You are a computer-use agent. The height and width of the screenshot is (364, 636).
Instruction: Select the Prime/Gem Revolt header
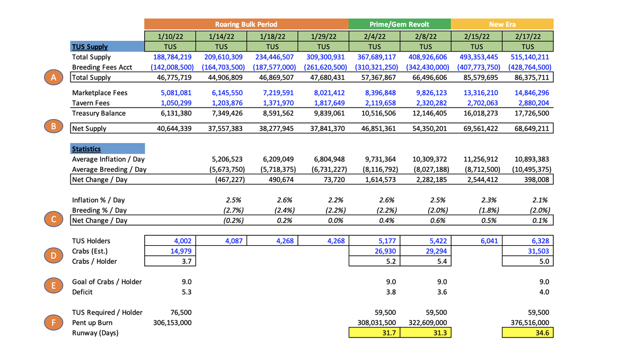[x=400, y=24]
